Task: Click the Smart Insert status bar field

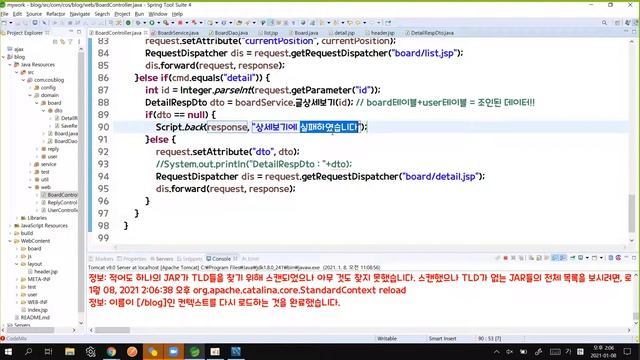Action: 442,338
